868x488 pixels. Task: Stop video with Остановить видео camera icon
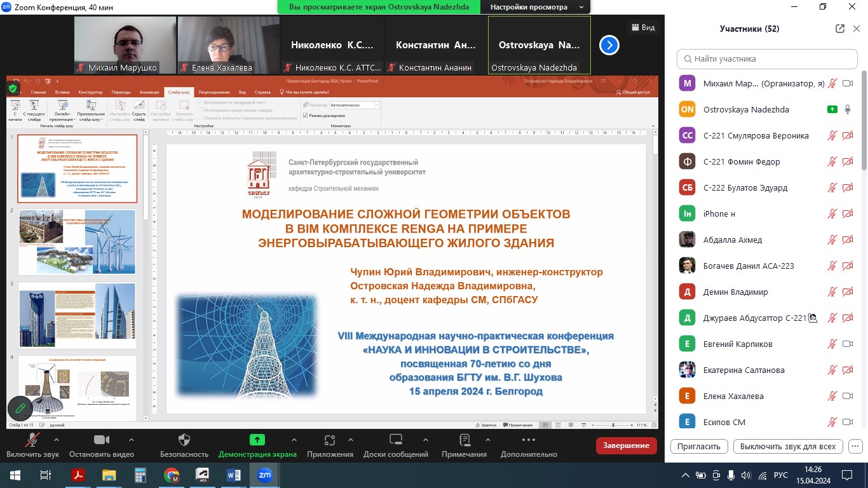click(x=102, y=440)
